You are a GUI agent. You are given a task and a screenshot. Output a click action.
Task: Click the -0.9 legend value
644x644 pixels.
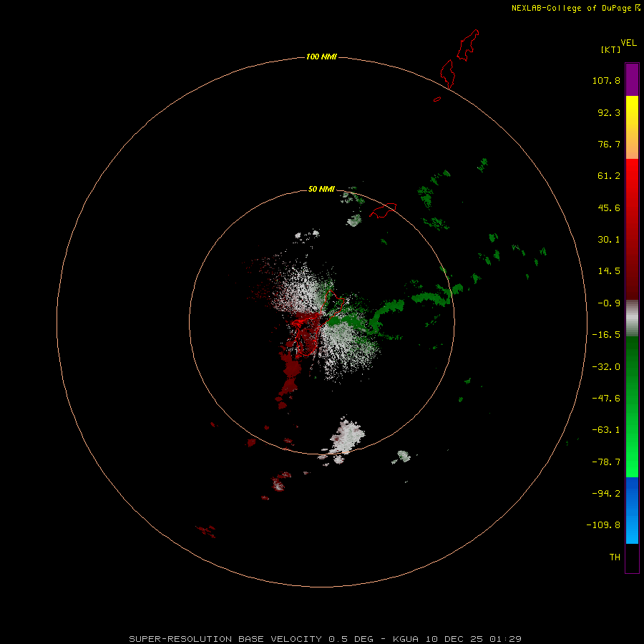coord(609,303)
